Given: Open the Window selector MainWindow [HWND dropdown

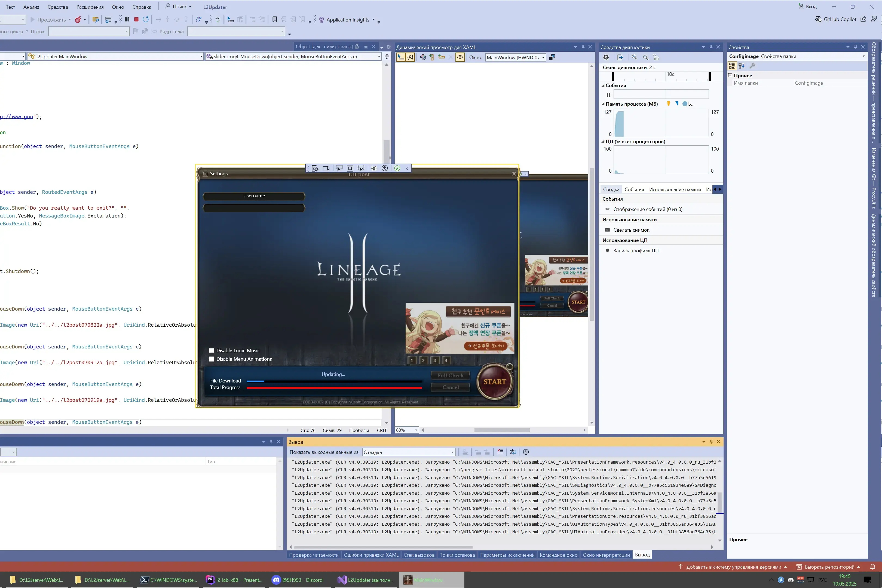Looking at the screenshot, I should pyautogui.click(x=516, y=57).
